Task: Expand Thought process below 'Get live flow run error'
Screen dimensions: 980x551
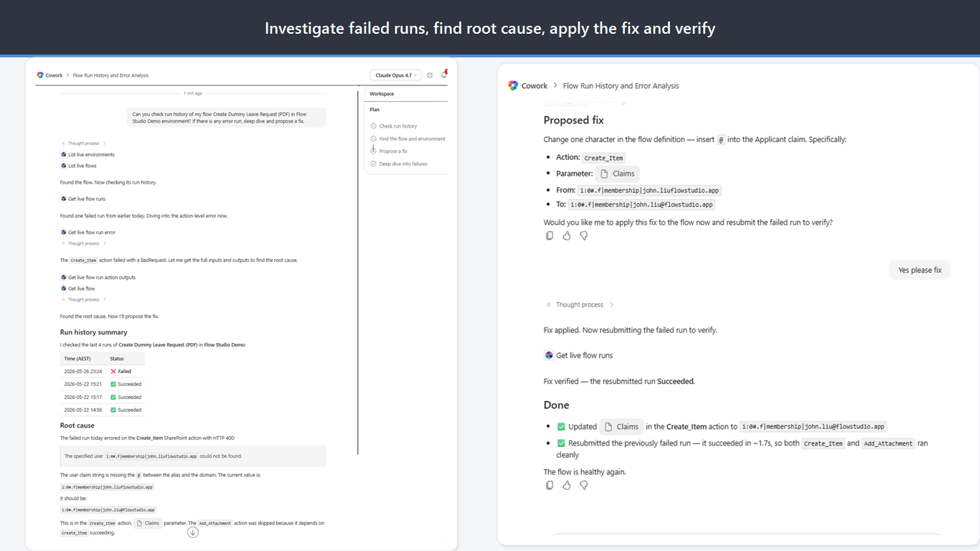Action: (83, 244)
